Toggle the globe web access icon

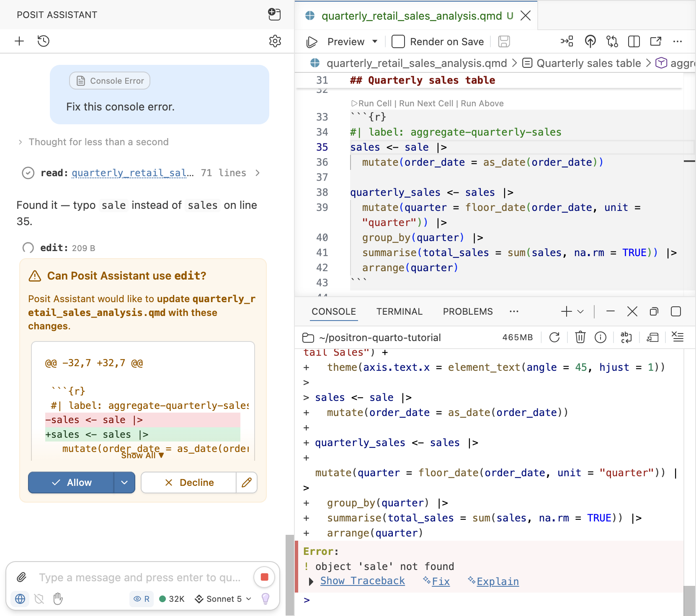(20, 599)
